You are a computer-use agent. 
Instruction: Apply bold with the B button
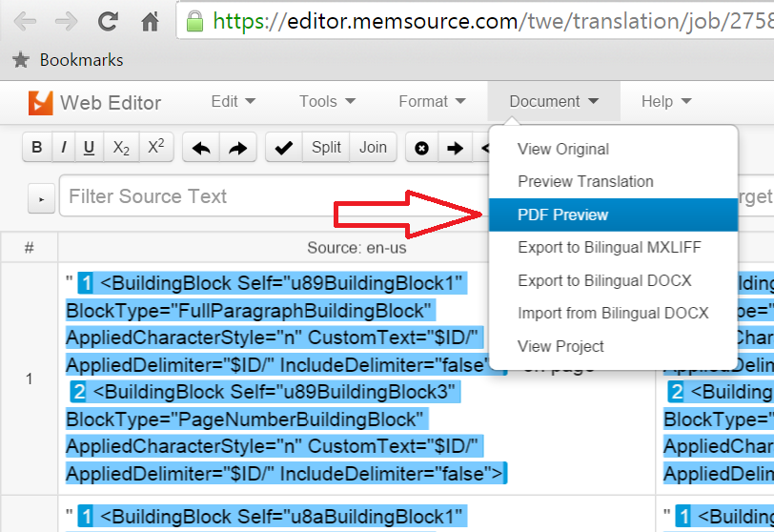tap(37, 147)
